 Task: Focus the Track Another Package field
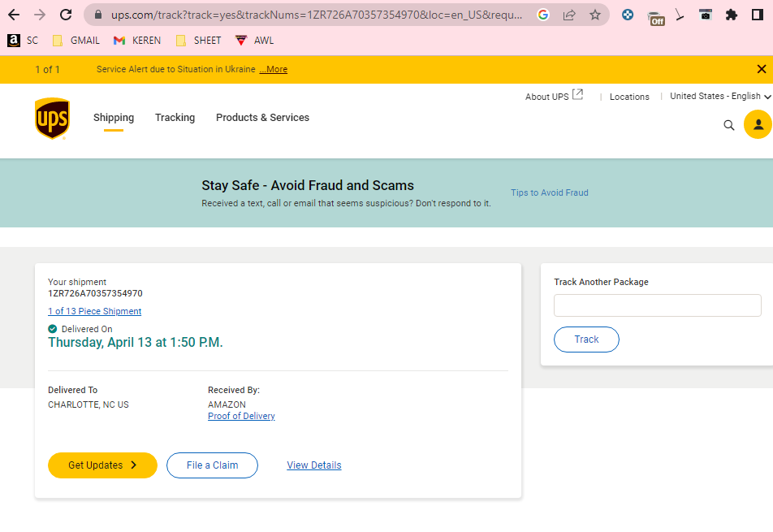pos(657,305)
